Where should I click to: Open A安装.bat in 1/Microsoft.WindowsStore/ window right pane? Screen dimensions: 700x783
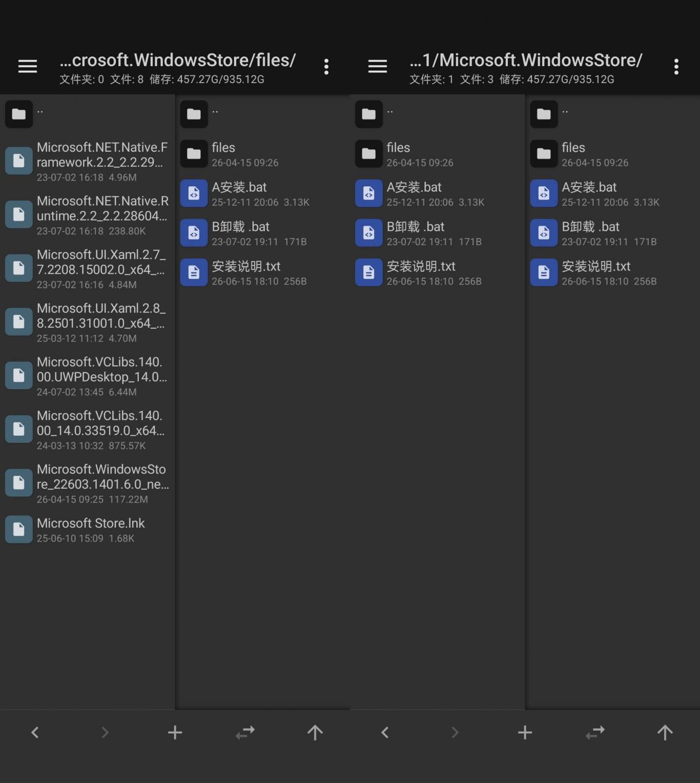(613, 193)
